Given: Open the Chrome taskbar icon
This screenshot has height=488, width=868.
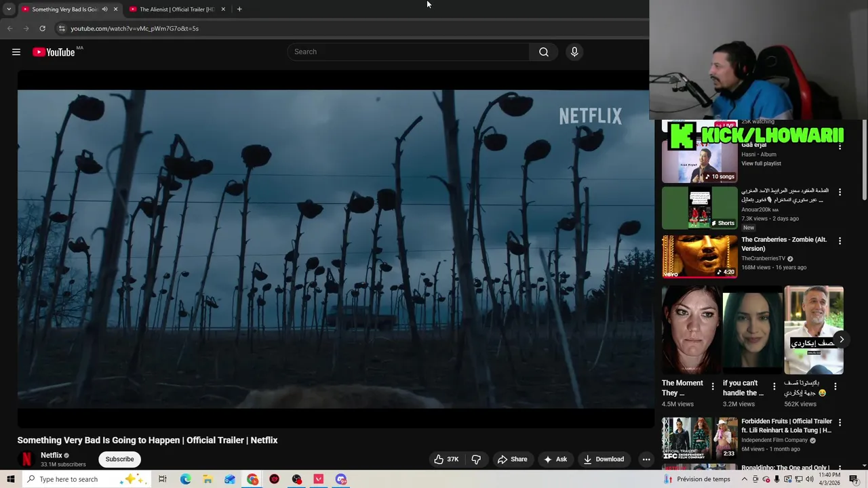Looking at the screenshot, I should tap(252, 479).
